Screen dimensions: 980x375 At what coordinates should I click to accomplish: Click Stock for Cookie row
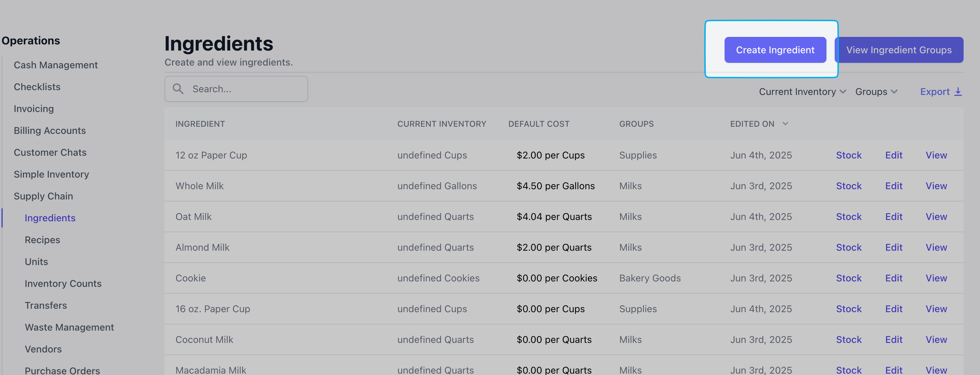[848, 278]
